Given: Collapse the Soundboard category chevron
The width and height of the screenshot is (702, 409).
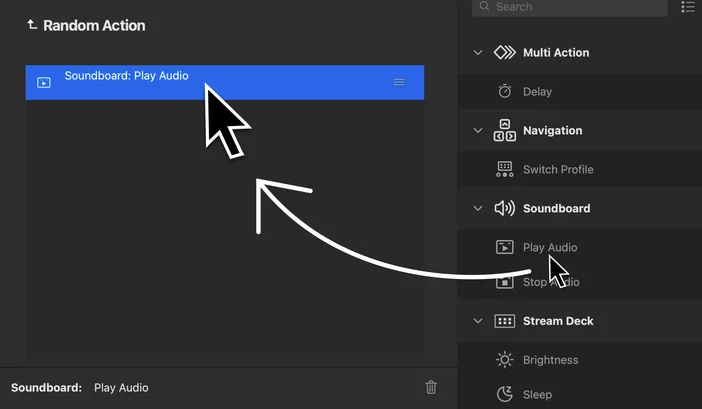Looking at the screenshot, I should tap(478, 209).
